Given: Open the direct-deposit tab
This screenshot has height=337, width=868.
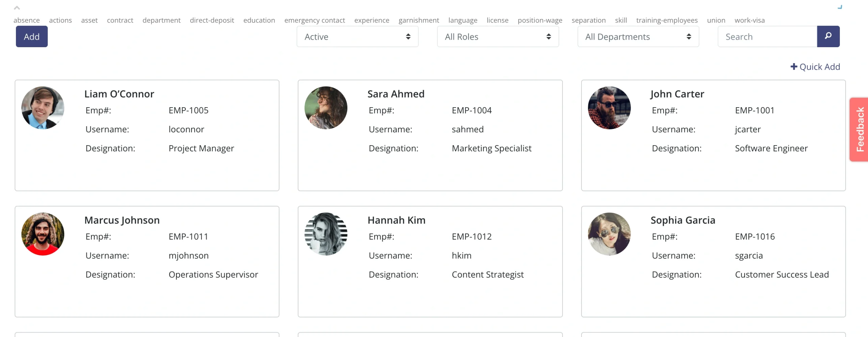Looking at the screenshot, I should (x=212, y=20).
